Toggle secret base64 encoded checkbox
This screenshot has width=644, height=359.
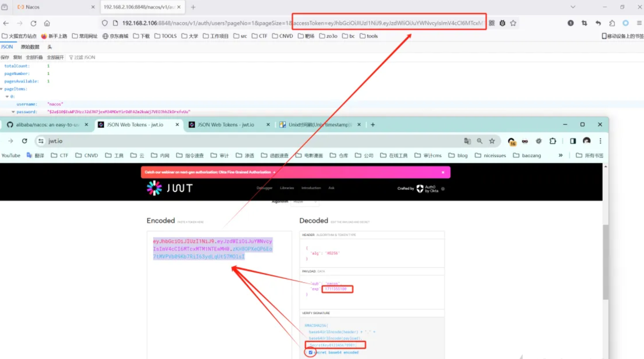point(310,352)
